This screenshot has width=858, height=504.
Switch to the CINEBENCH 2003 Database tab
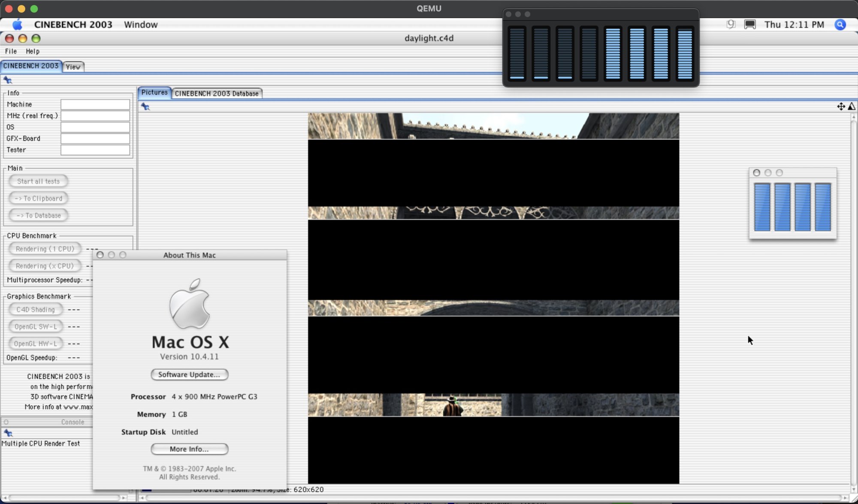[x=217, y=93]
